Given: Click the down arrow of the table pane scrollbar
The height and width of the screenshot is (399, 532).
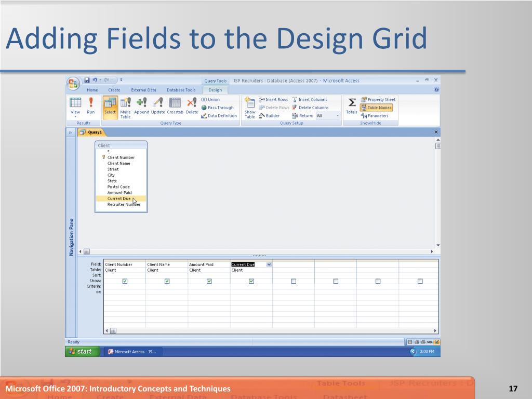Looking at the screenshot, I should coord(437,245).
